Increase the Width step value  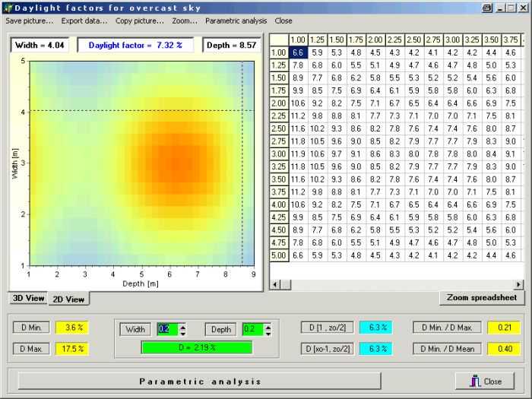click(183, 327)
